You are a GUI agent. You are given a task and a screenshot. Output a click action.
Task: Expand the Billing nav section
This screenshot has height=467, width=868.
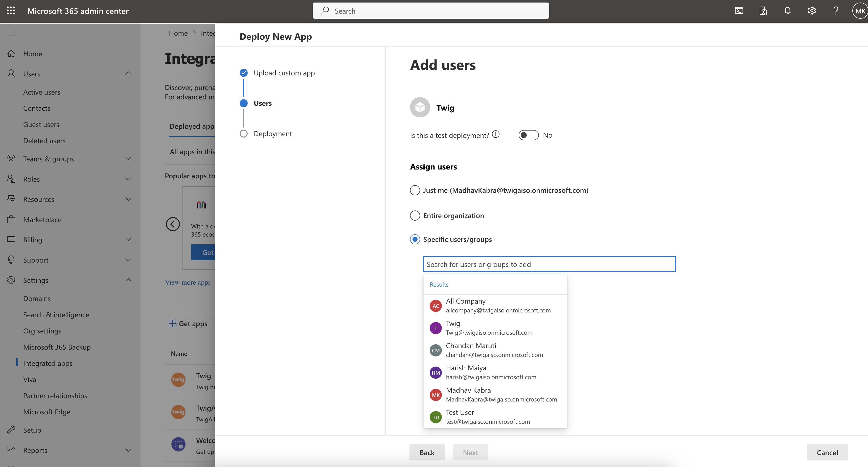(x=128, y=239)
